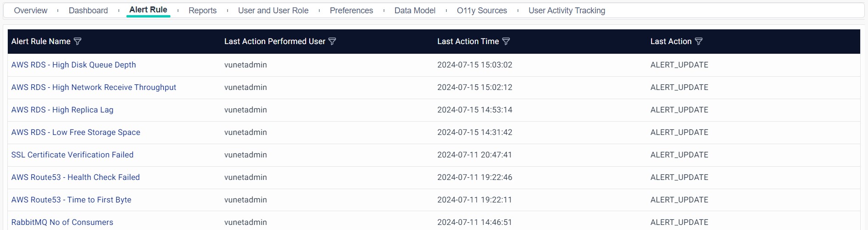Click the RabbitMQ No of Consumers link
Viewport: 868px width, 230px height.
[x=62, y=222]
